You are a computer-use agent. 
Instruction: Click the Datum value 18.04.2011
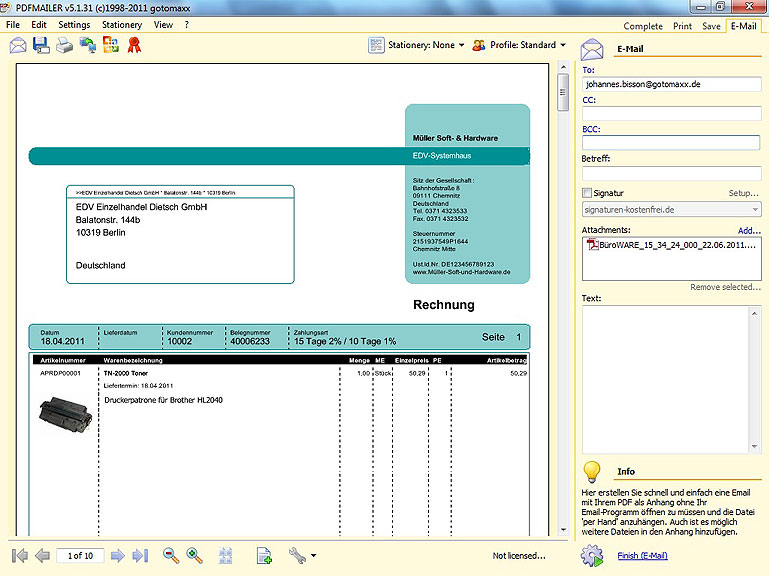click(x=62, y=341)
